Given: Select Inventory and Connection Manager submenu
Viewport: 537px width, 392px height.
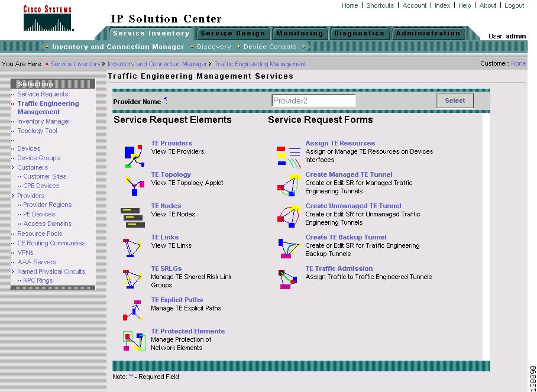Looking at the screenshot, I should tap(118, 47).
